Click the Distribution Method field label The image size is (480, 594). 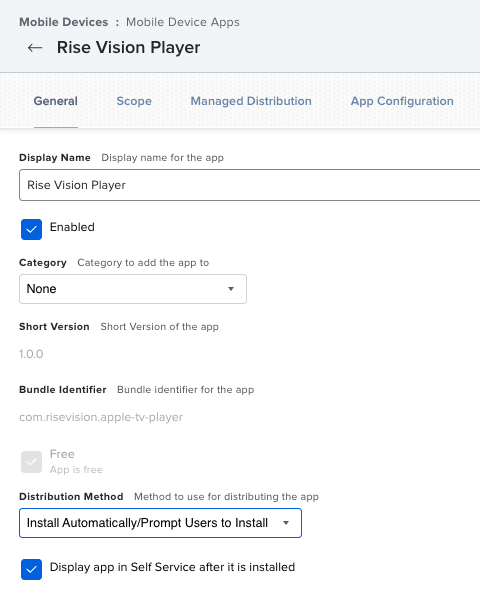(71, 496)
